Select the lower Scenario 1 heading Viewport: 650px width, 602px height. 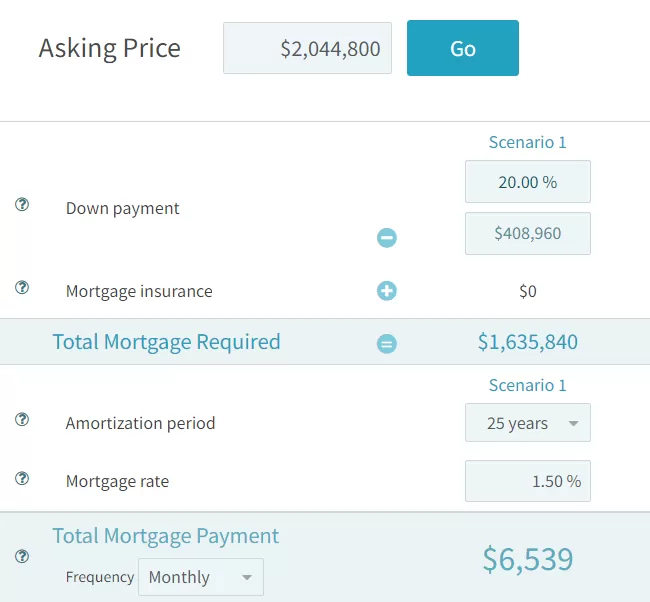tap(527, 385)
